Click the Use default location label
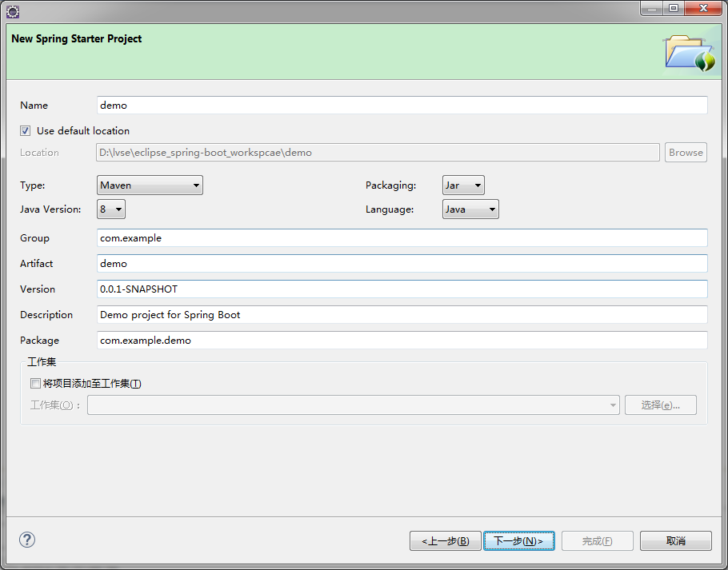The height and width of the screenshot is (570, 728). tap(83, 131)
